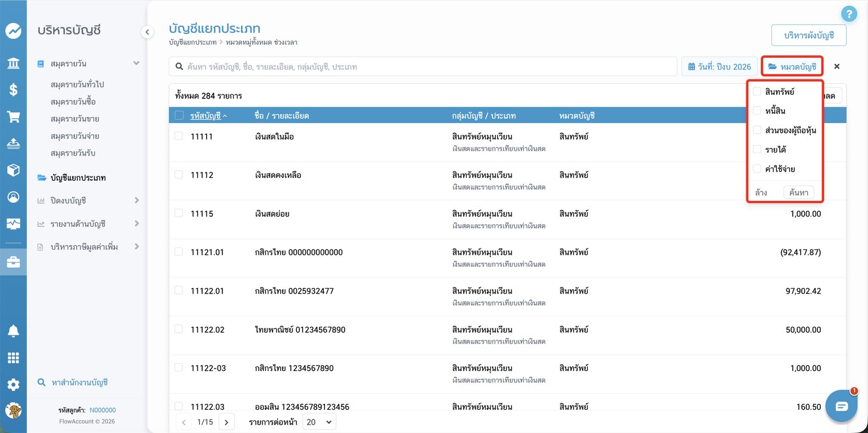
Task: Open the dollar sign sidebar icon
Action: (13, 90)
